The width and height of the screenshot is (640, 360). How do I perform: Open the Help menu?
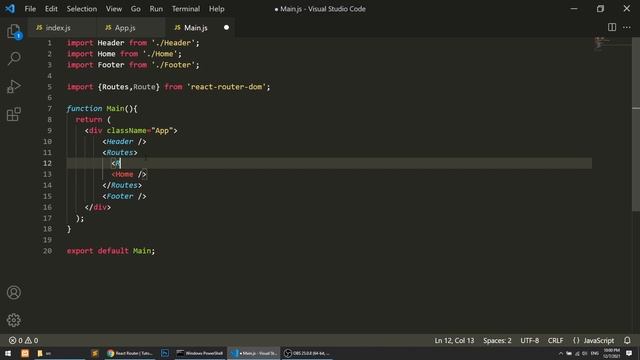216,9
